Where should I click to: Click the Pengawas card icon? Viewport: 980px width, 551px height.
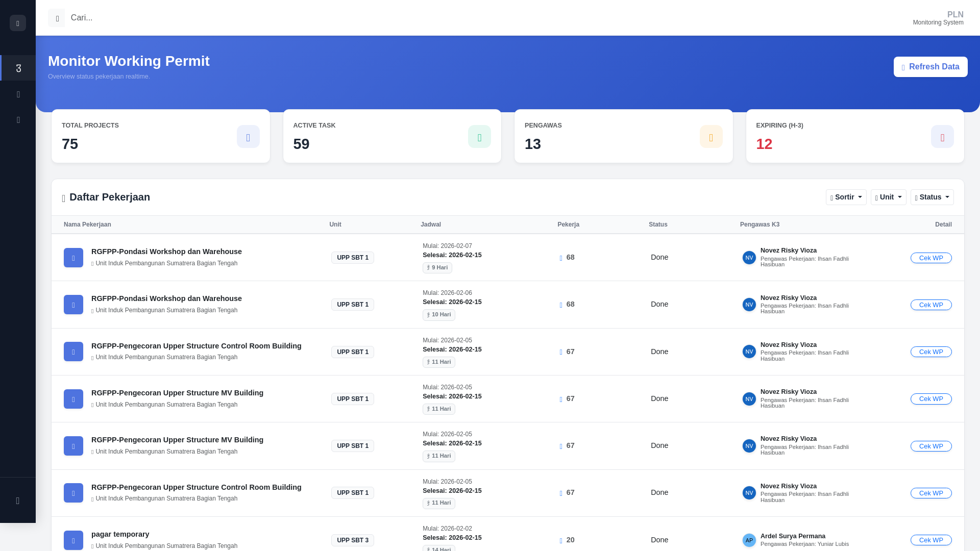[x=711, y=137]
